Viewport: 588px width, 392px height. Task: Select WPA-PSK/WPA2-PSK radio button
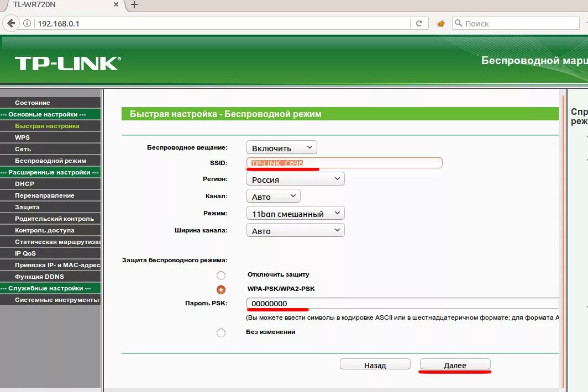tap(221, 290)
